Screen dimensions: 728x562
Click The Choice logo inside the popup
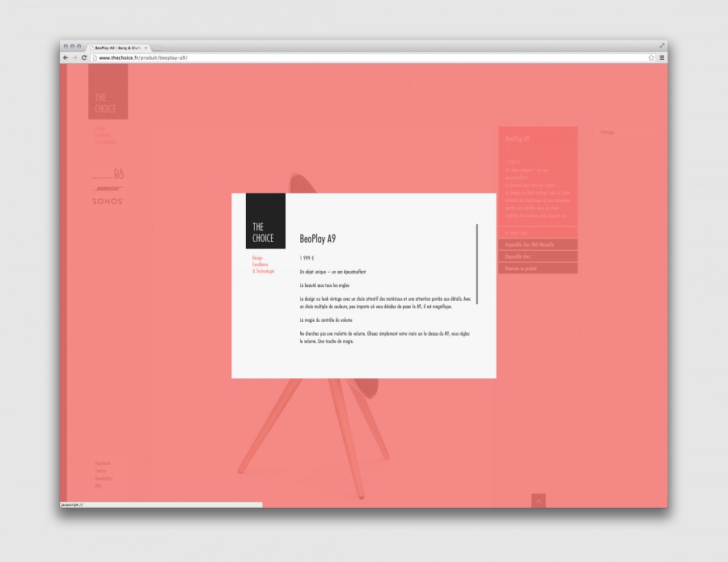(x=265, y=221)
